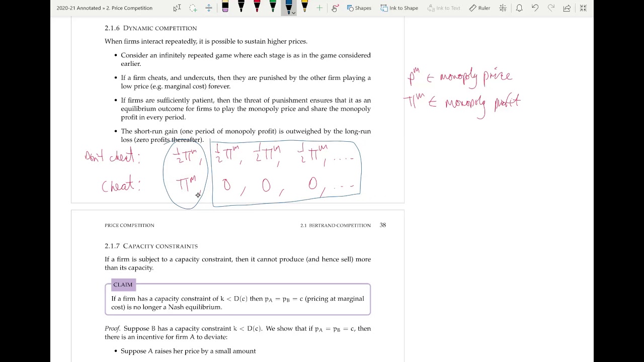Click bullet 'Suppose A raises her price'
This screenshot has height=362, width=644.
(x=188, y=351)
